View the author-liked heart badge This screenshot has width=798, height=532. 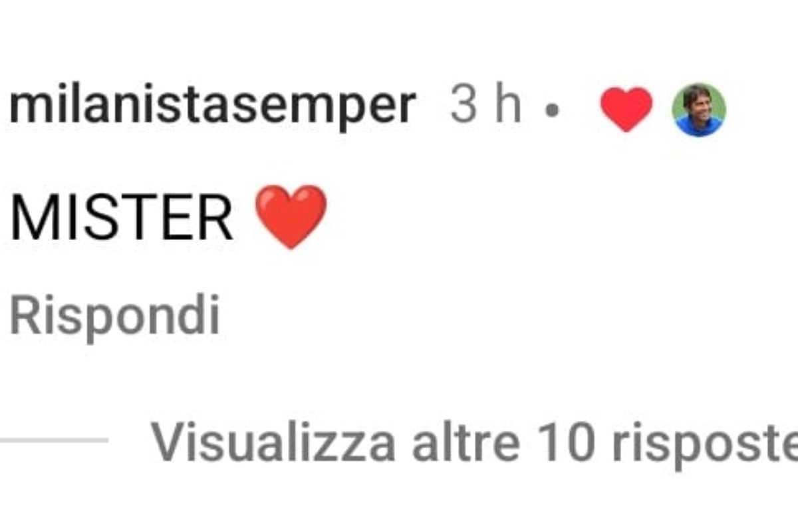pos(626,109)
